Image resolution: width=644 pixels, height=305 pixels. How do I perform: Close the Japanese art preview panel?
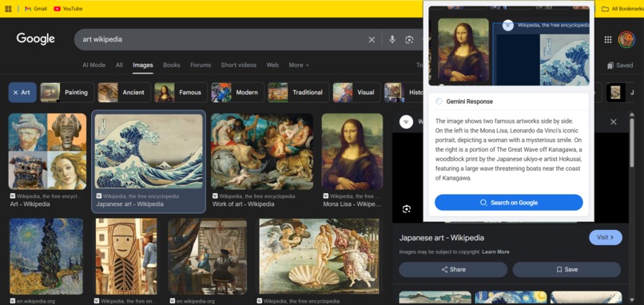pos(613,122)
